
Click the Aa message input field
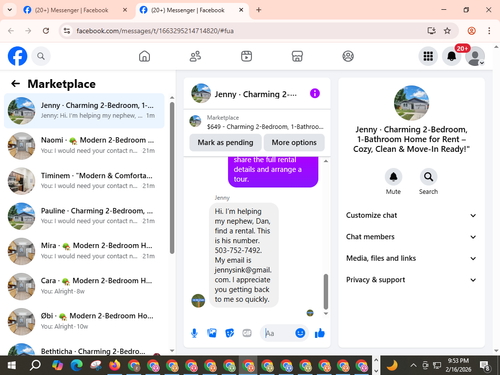coord(277,333)
